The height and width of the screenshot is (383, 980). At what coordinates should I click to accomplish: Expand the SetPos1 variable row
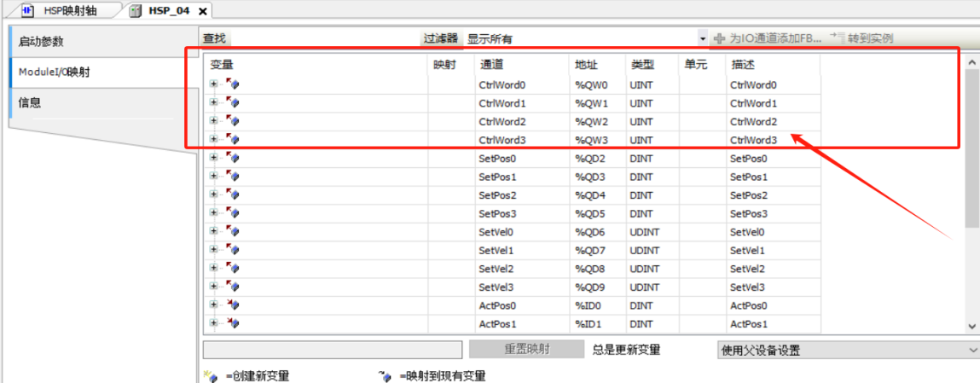click(x=214, y=176)
